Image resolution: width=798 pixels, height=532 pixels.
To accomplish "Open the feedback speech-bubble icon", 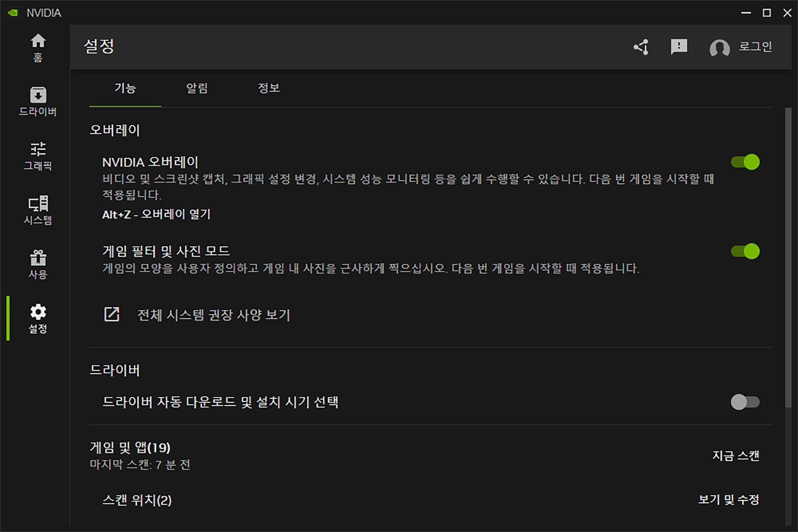I will (x=678, y=47).
